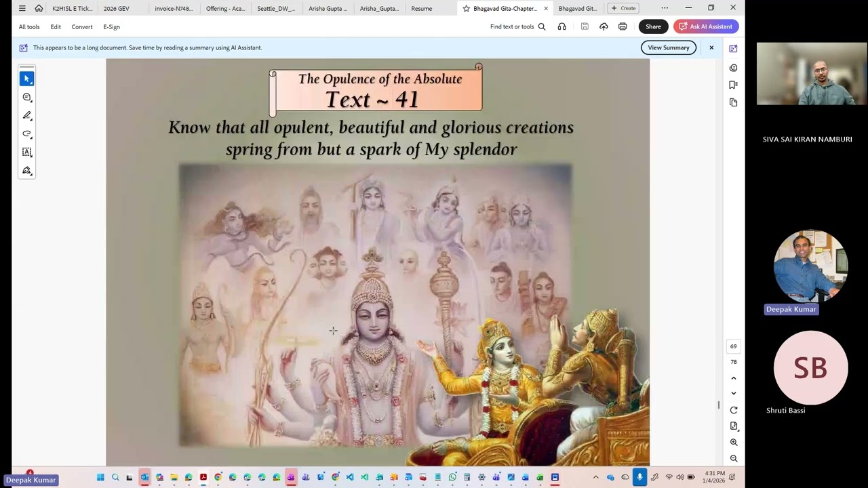The image size is (868, 488).
Task: Click the page display document icon
Action: pos(733,426)
